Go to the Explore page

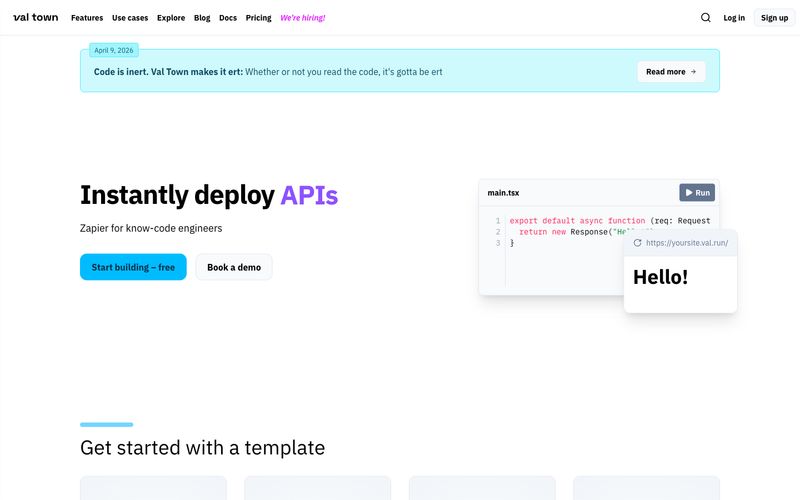click(171, 18)
